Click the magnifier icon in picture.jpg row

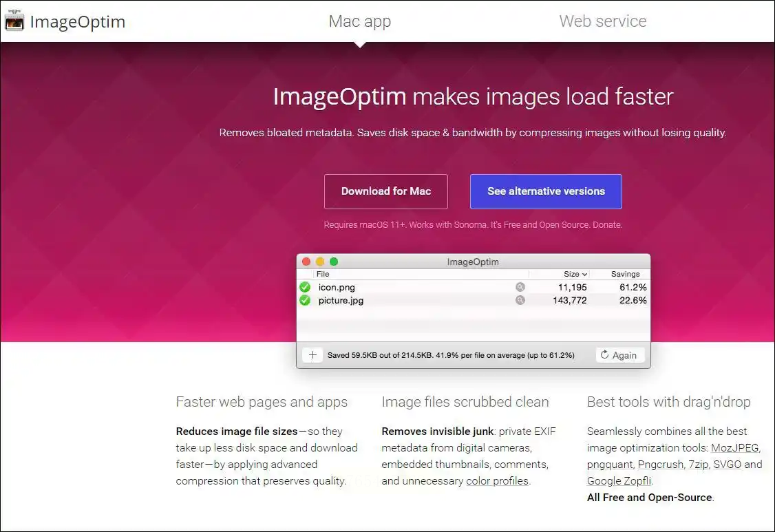click(x=520, y=300)
